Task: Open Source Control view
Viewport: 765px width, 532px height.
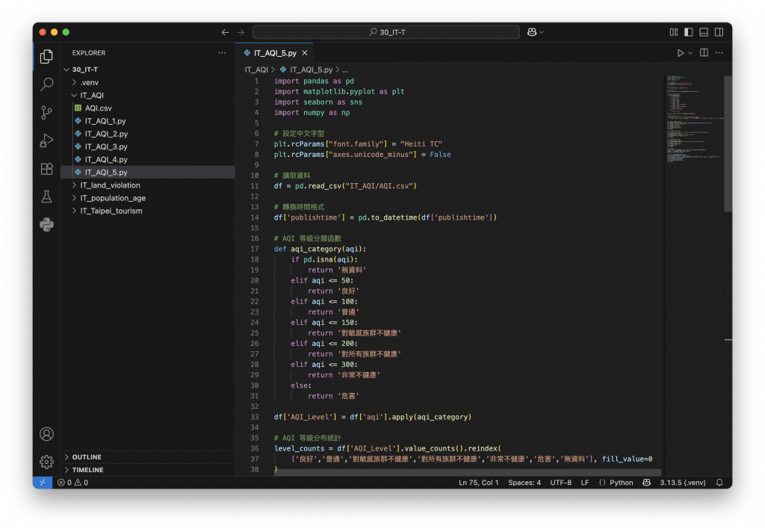Action: 46,113
